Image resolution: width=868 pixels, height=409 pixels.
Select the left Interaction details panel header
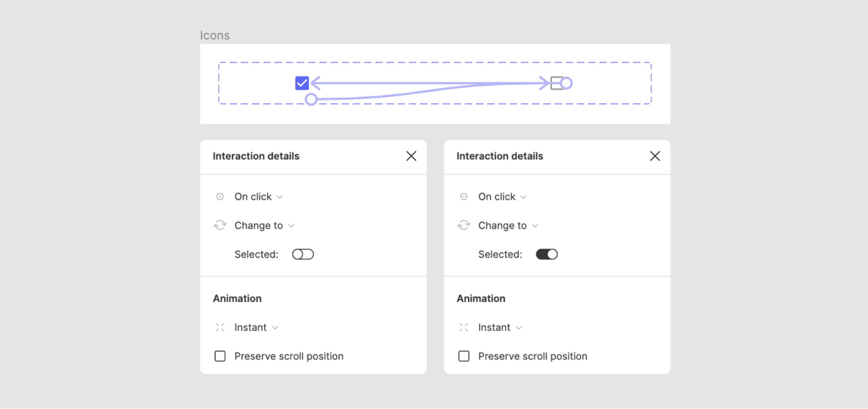point(256,156)
